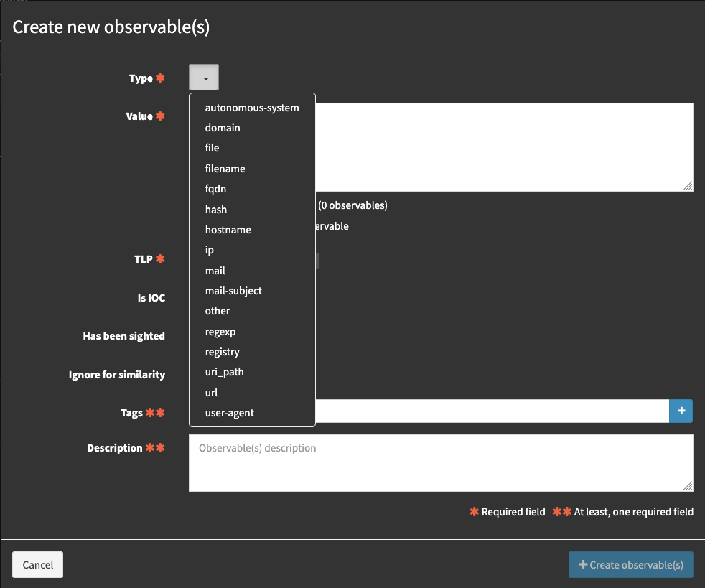Select 'registry' observable type
The width and height of the screenshot is (705, 588).
click(222, 352)
